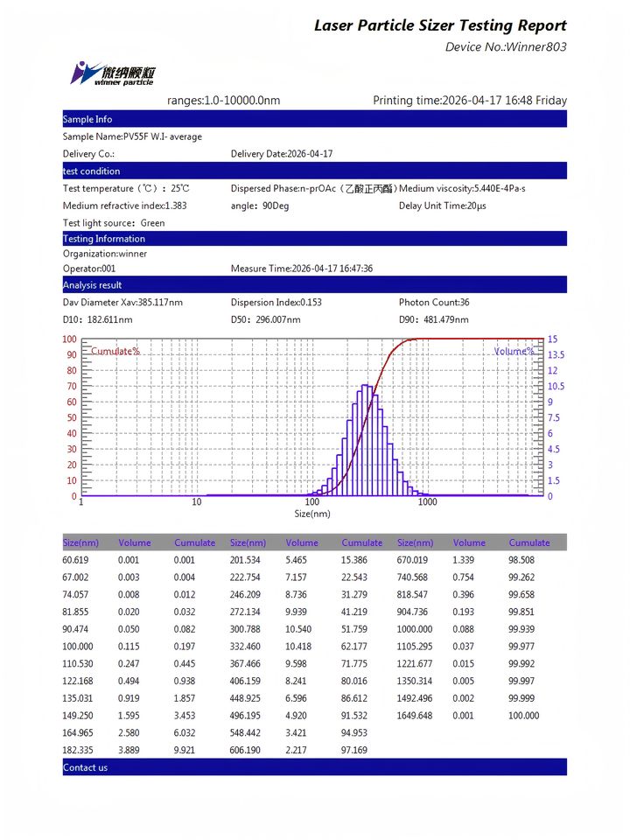The width and height of the screenshot is (630, 840).
Task: Click the D50: 296.007nm value
Action: click(266, 320)
